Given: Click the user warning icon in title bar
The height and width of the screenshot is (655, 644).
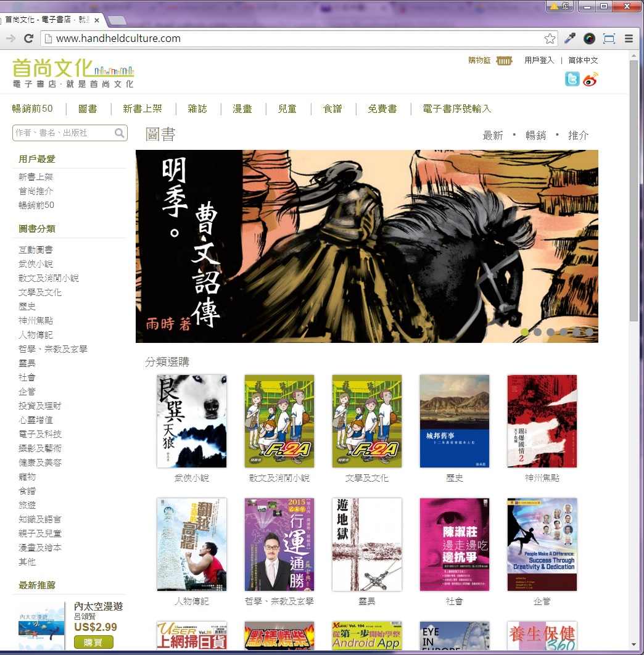Looking at the screenshot, I should (x=559, y=6).
